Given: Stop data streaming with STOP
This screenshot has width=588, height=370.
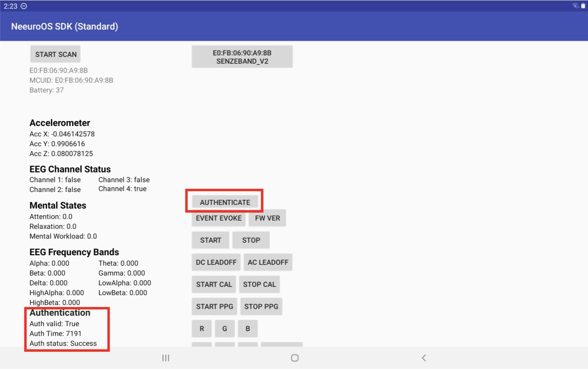Looking at the screenshot, I should (x=251, y=240).
